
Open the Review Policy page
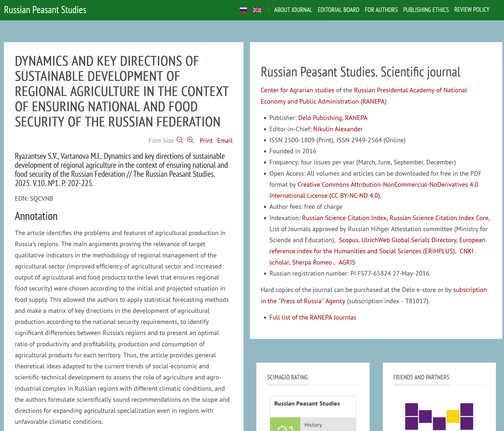471,10
